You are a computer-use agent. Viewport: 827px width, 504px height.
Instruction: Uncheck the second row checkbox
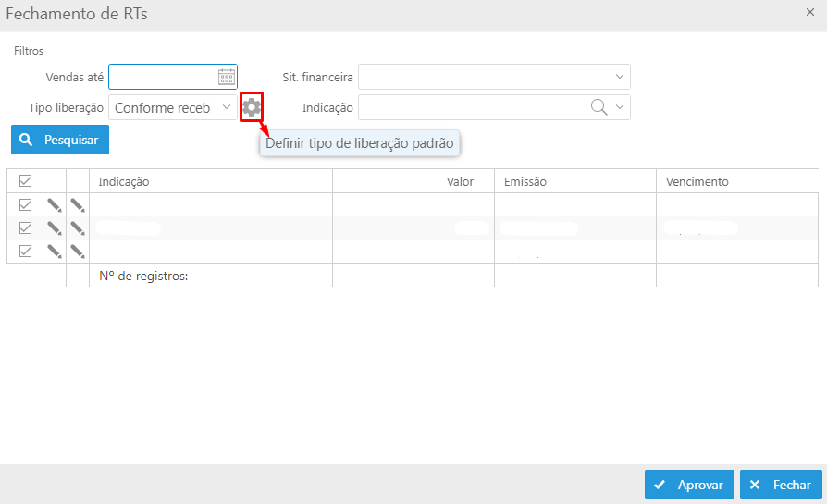point(25,227)
